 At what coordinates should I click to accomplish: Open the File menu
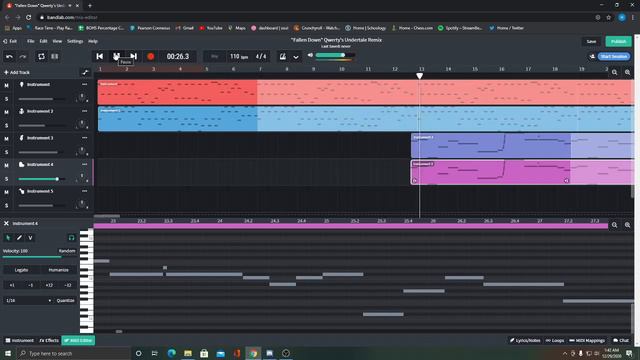[31, 41]
